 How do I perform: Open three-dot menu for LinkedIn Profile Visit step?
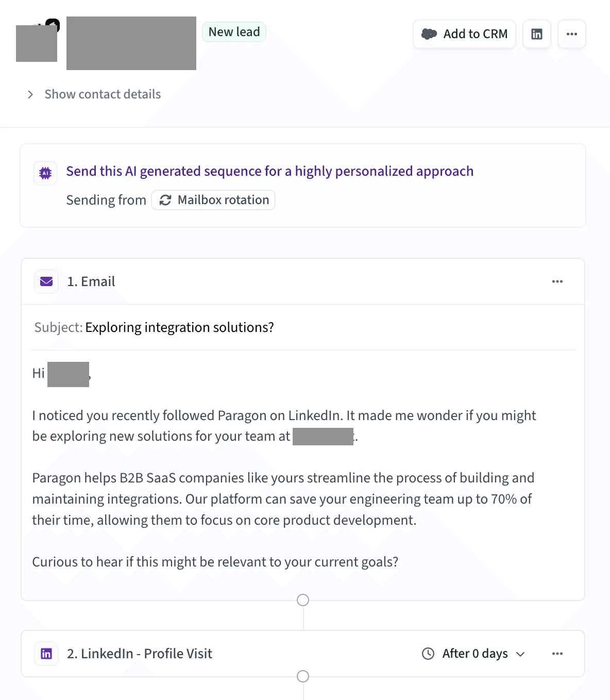coord(557,654)
